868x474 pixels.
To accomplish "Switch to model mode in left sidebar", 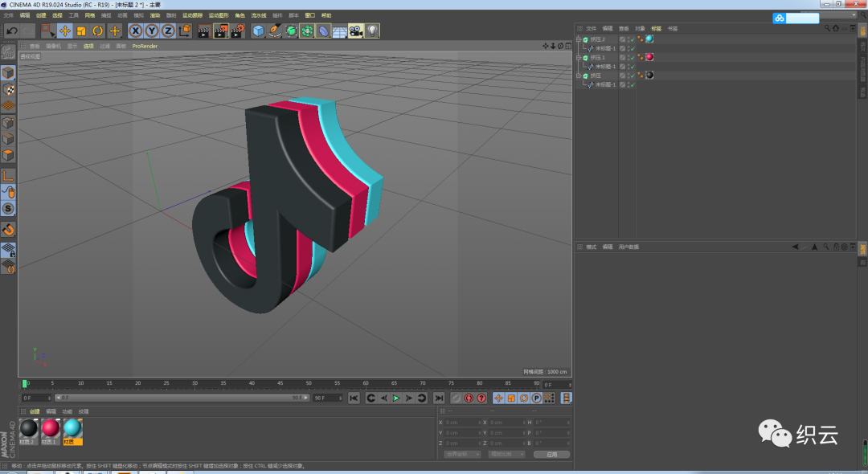I will (x=8, y=72).
